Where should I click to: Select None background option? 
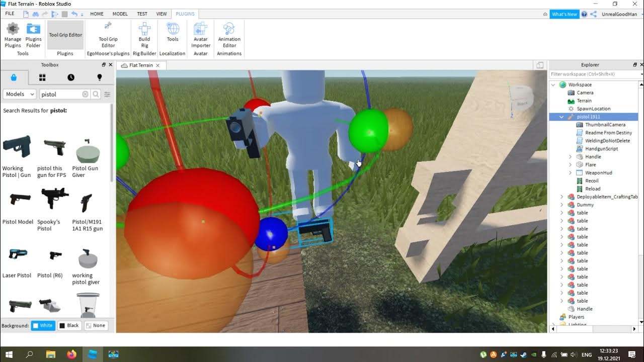[x=96, y=325]
